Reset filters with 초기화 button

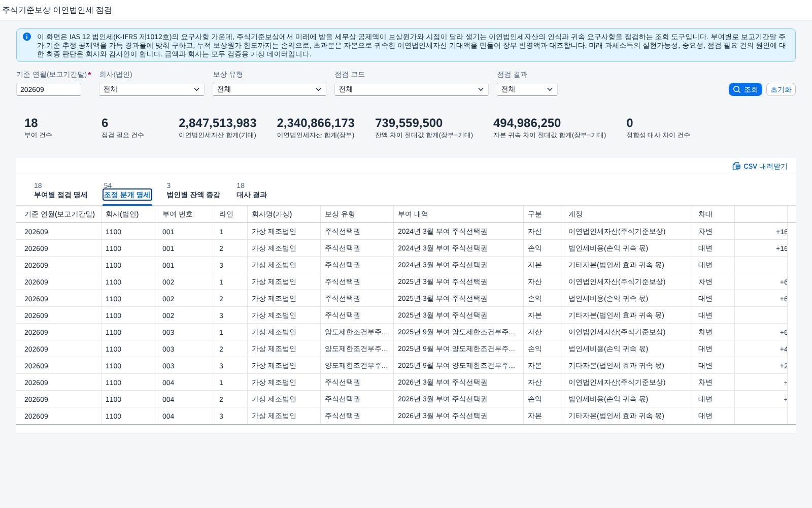tap(781, 89)
